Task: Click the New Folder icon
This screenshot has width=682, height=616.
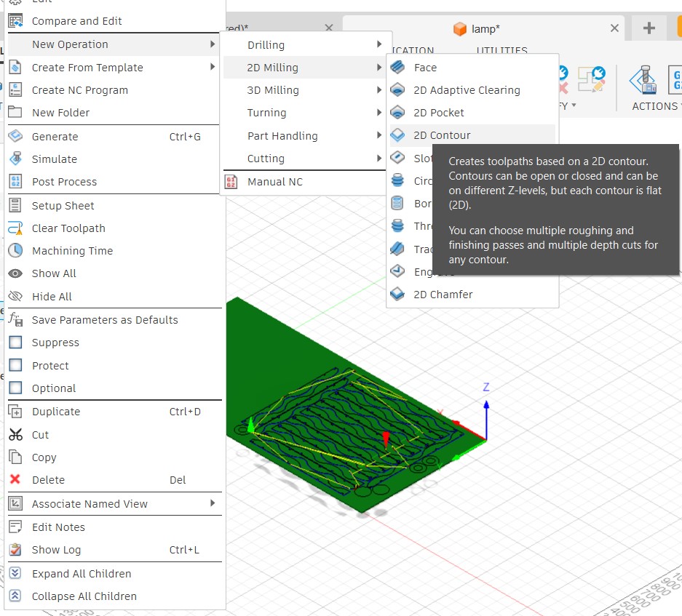Action: pyautogui.click(x=15, y=112)
